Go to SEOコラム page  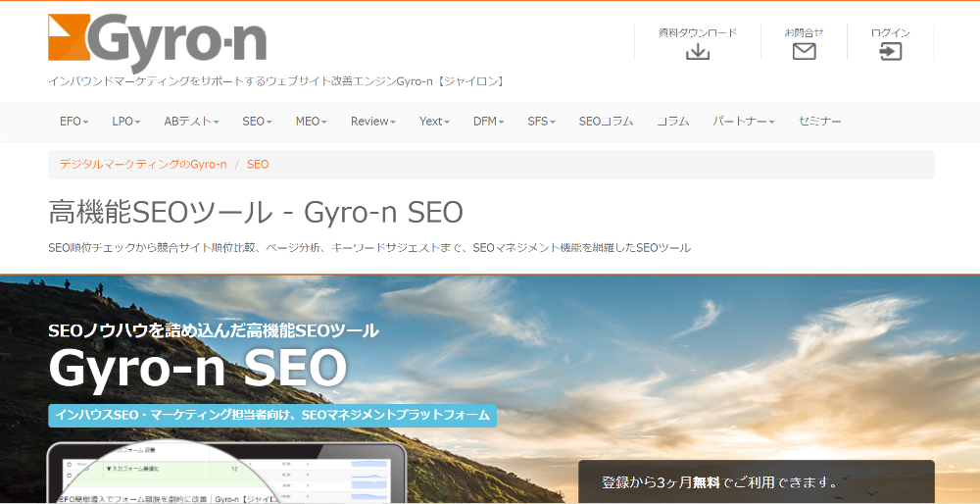point(606,122)
